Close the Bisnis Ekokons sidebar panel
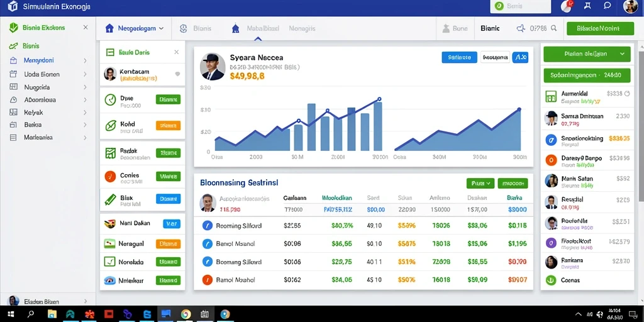The height and width of the screenshot is (322, 644). tap(86, 28)
